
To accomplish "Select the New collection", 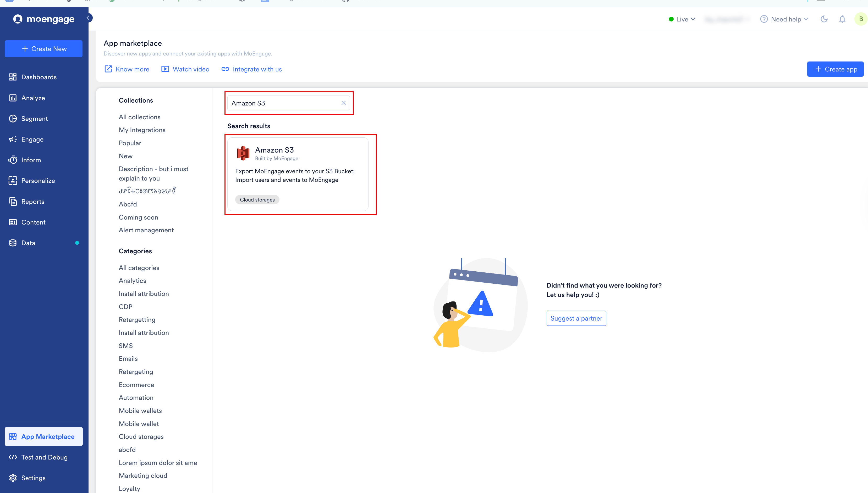I will click(x=126, y=156).
